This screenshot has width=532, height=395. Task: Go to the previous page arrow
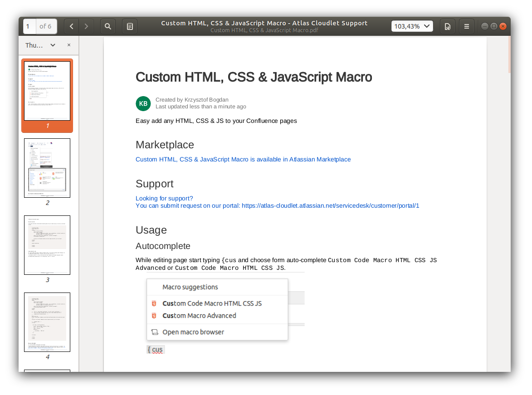(71, 26)
